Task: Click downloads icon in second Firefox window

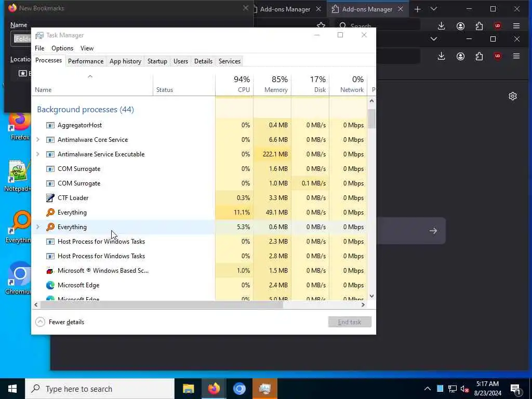Action: [442, 56]
